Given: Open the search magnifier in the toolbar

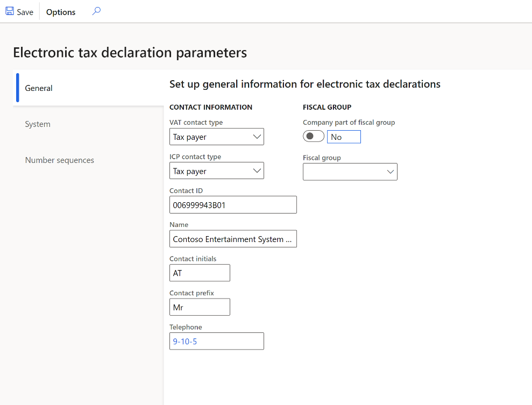Looking at the screenshot, I should click(x=96, y=10).
